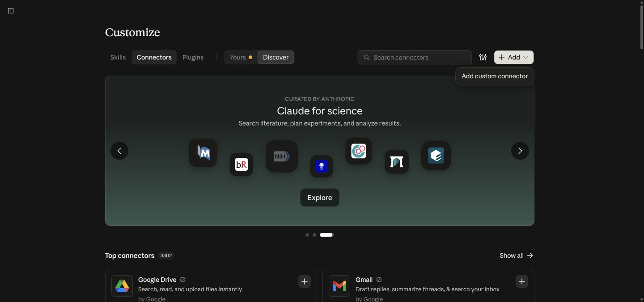This screenshot has width=644, height=302.
Task: Select the active third carousel indicator
Action: pos(326,235)
